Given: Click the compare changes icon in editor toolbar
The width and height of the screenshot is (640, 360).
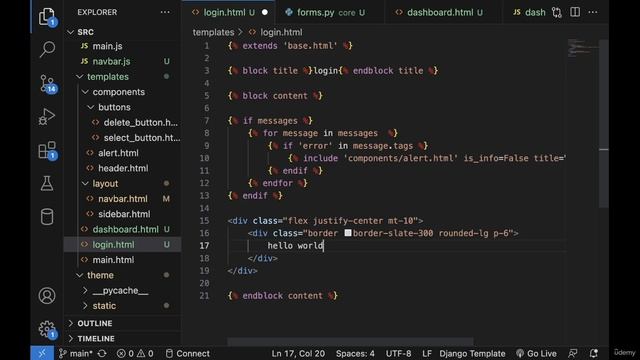Looking at the screenshot, I should (x=557, y=12).
